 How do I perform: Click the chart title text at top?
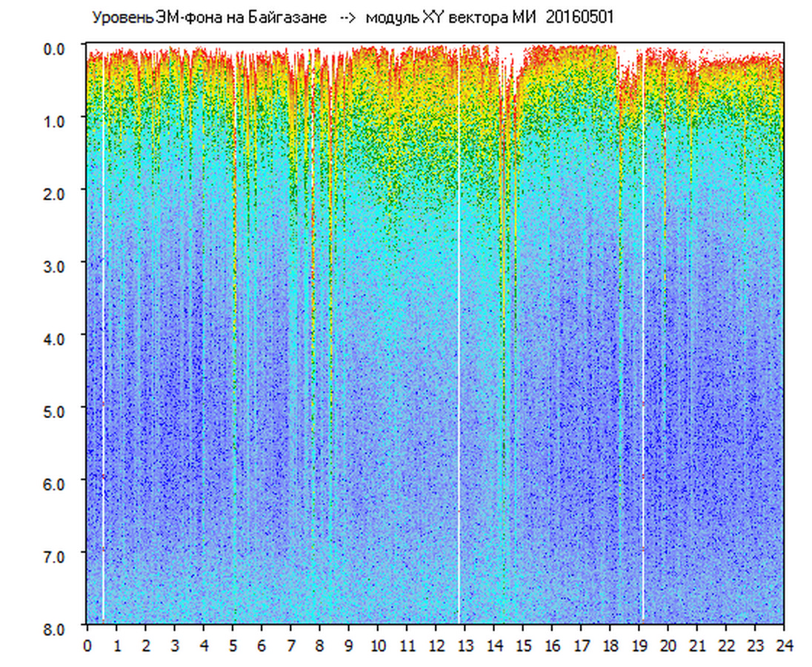point(352,18)
